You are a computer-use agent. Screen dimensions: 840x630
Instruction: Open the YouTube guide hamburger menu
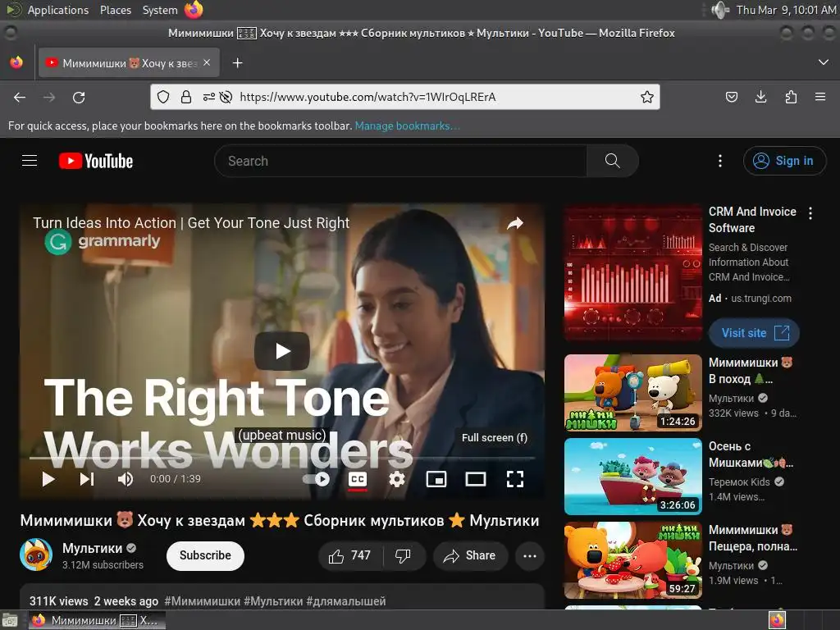click(30, 161)
